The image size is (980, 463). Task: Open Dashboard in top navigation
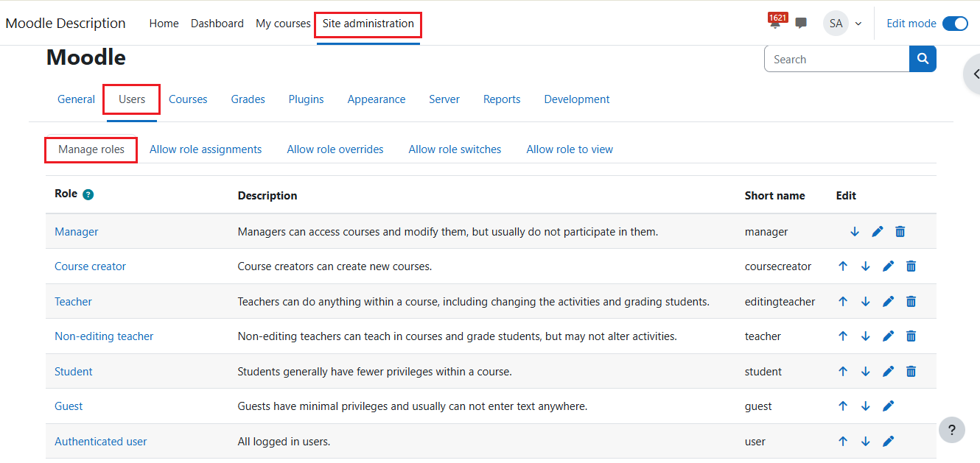coord(217,24)
